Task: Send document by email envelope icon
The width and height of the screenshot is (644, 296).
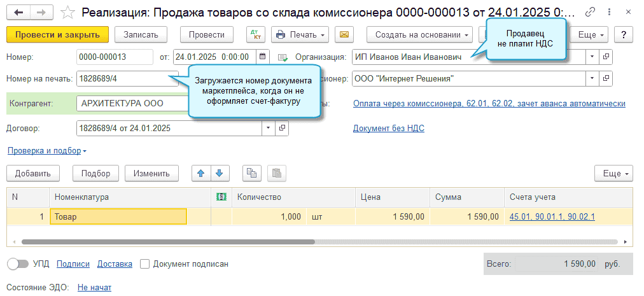Action: [x=344, y=34]
